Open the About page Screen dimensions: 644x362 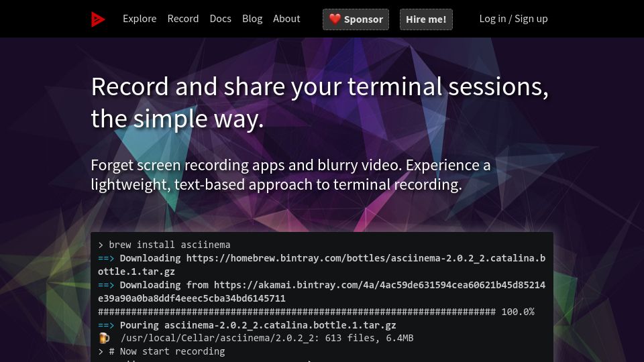pos(286,19)
